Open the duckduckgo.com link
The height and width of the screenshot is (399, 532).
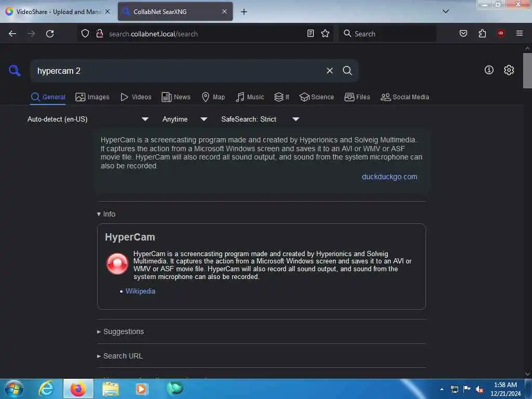pos(390,177)
